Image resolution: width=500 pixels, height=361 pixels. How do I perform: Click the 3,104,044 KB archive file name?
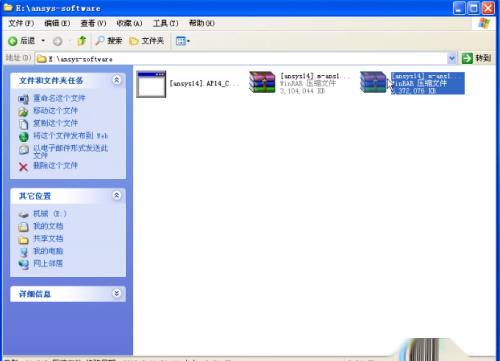(315, 76)
